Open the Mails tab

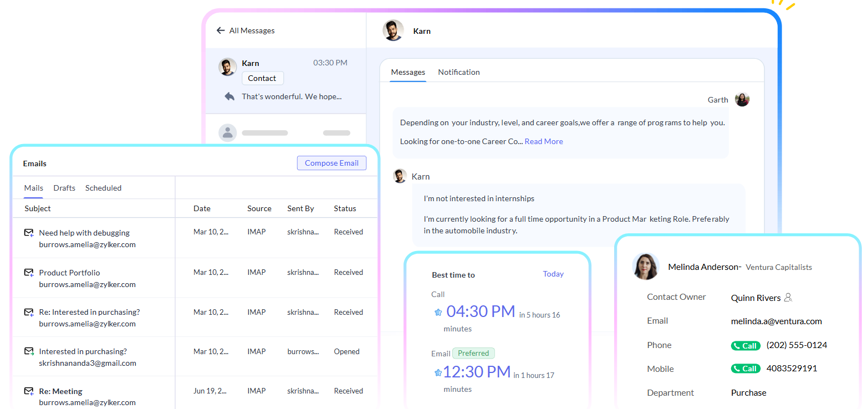(34, 188)
